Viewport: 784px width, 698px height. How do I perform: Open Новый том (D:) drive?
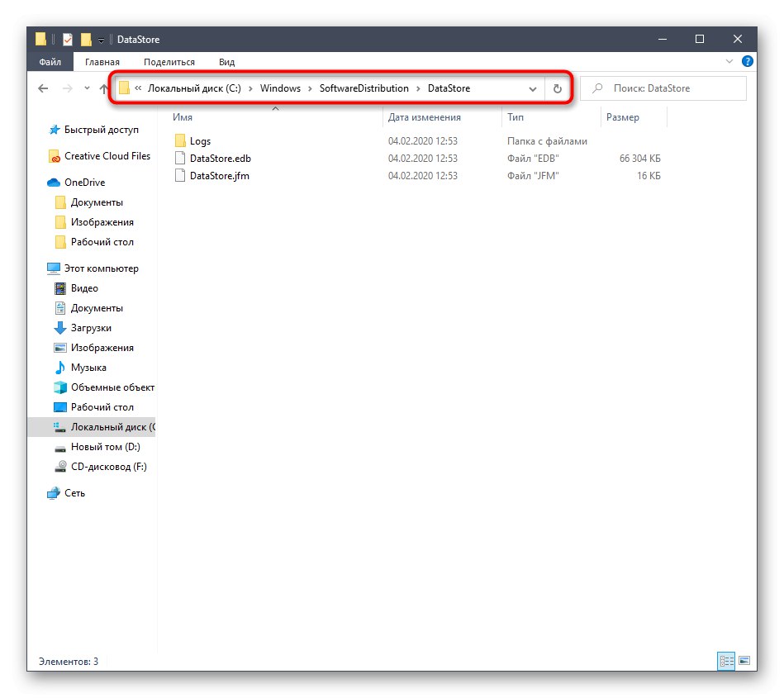point(105,447)
